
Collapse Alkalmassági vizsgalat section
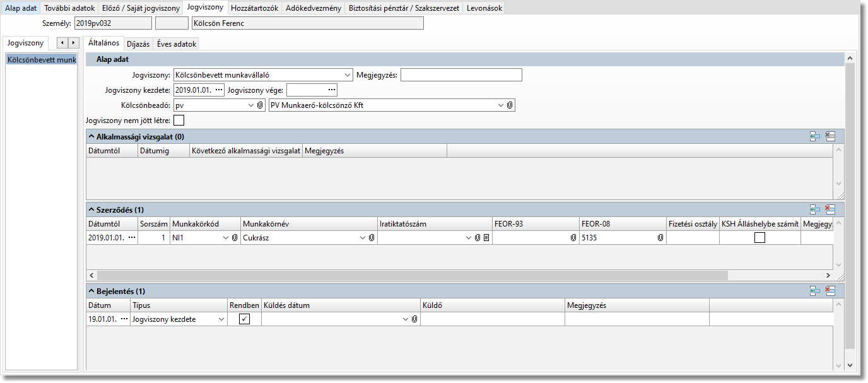91,136
